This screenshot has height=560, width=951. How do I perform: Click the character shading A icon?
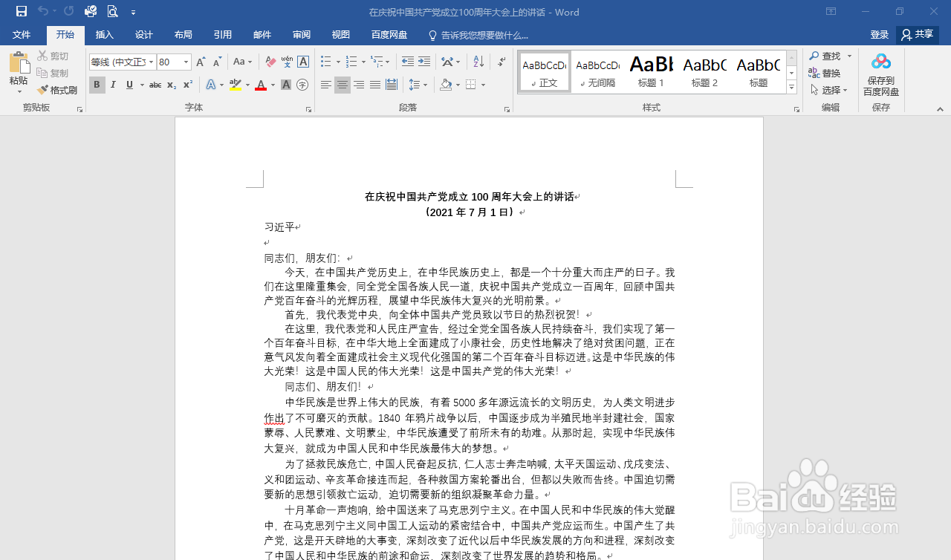tap(287, 85)
